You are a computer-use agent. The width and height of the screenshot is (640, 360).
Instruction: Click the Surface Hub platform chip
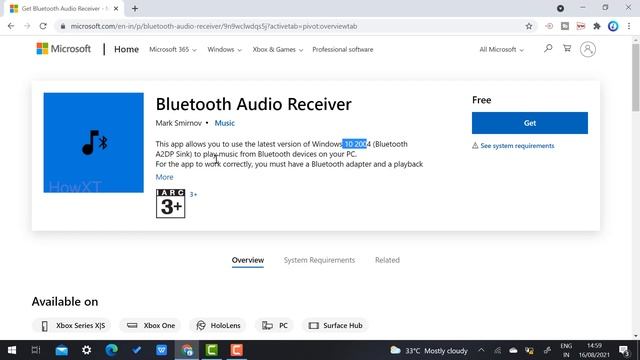[336, 325]
